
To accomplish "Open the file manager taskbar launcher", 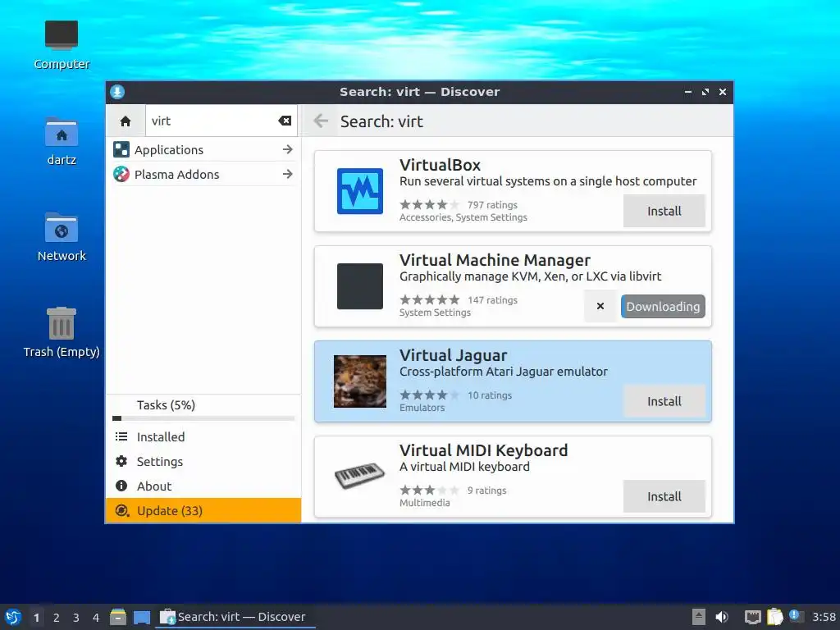I will (x=118, y=617).
